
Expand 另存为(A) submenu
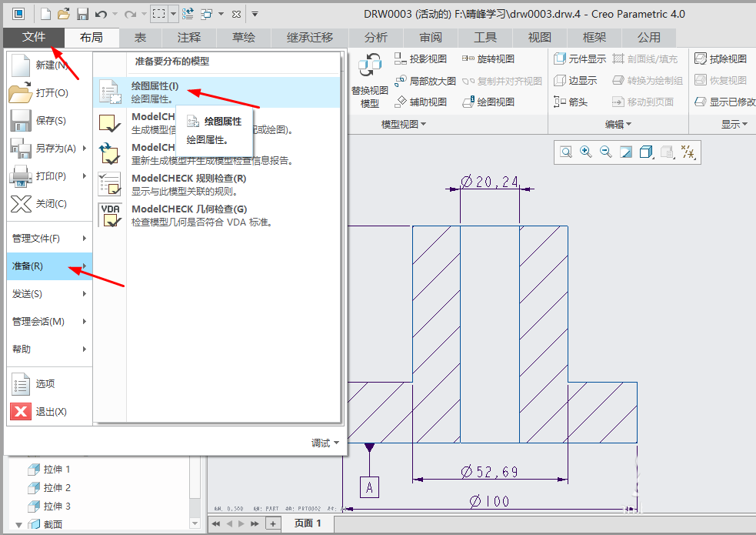[48, 148]
